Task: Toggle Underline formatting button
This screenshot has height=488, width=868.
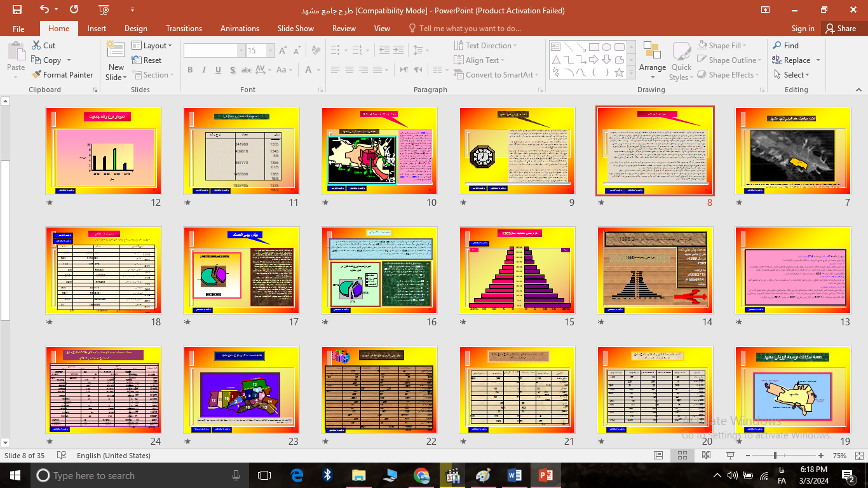Action: click(218, 70)
